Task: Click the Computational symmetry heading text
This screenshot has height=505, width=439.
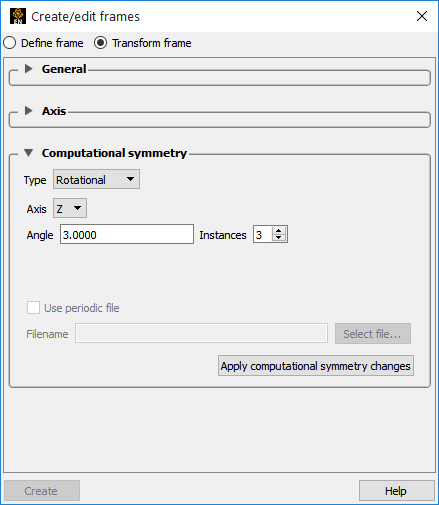Action: [x=114, y=153]
